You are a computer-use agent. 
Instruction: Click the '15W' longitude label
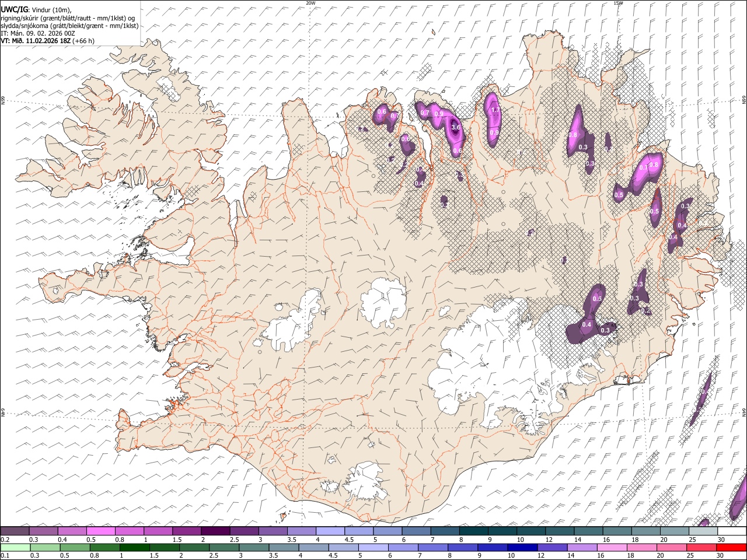pyautogui.click(x=618, y=3)
